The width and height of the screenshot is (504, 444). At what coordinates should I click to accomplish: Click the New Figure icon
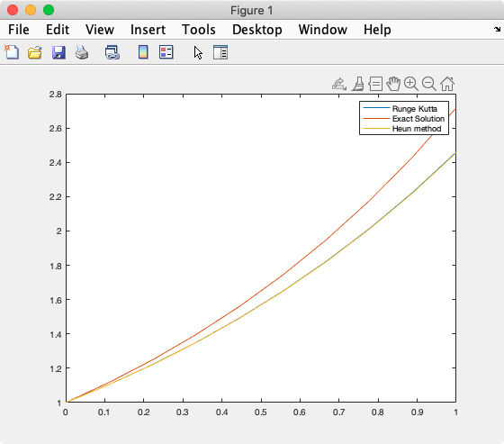pyautogui.click(x=12, y=52)
